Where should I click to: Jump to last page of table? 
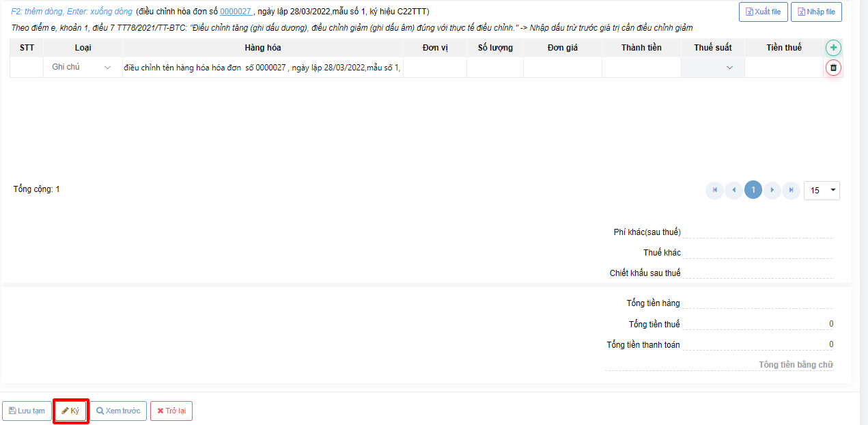pos(791,190)
